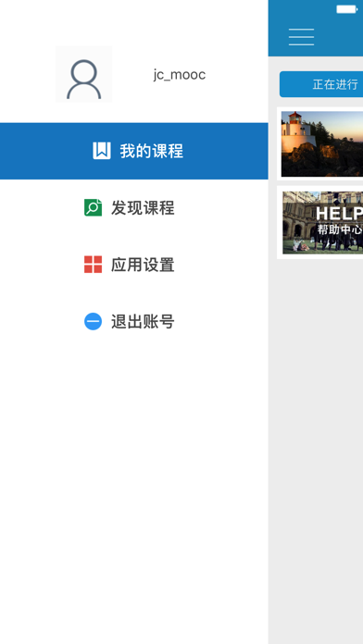Select the 我的课程 menu item
This screenshot has width=363, height=644.
point(134,151)
